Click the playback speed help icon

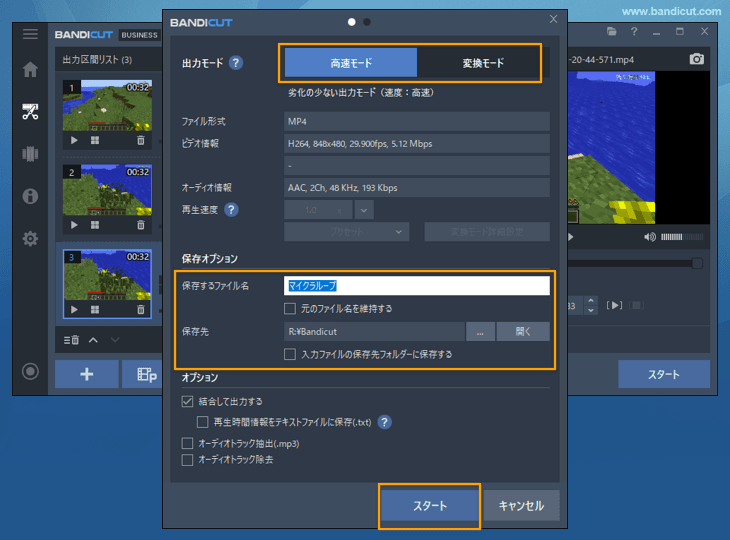pyautogui.click(x=231, y=210)
